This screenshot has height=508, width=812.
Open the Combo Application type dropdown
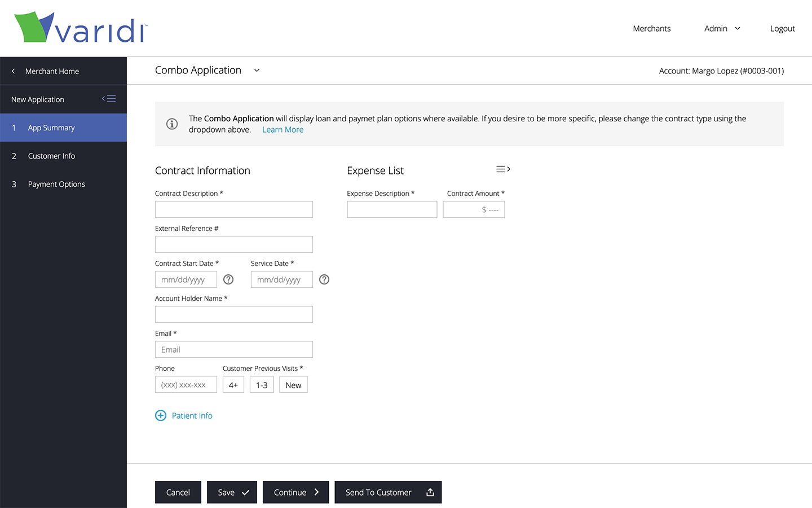[x=257, y=71]
